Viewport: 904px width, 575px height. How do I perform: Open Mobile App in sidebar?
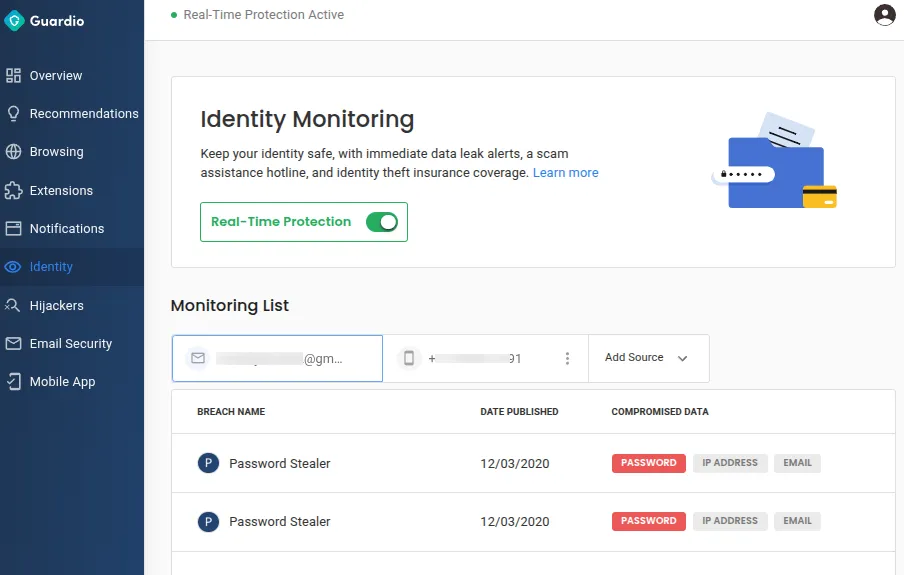pyautogui.click(x=62, y=381)
